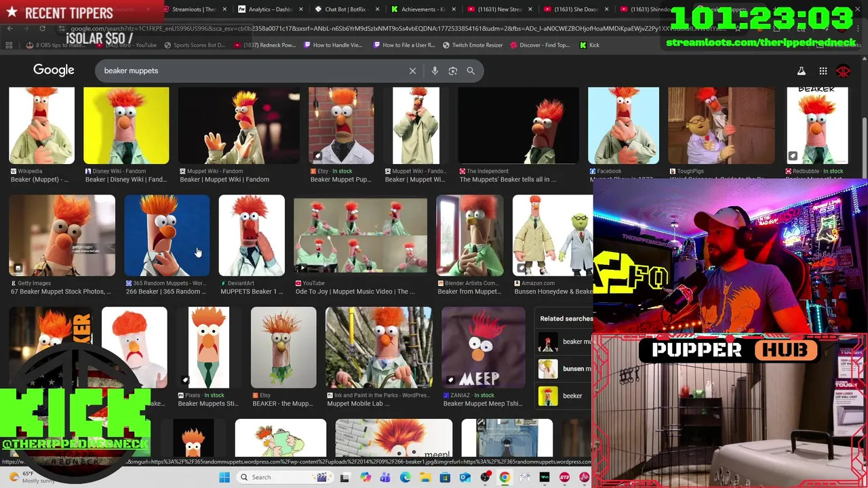Viewport: 868px width, 488px height.
Task: Close the Achievements - Kick tab
Action: point(454,9)
